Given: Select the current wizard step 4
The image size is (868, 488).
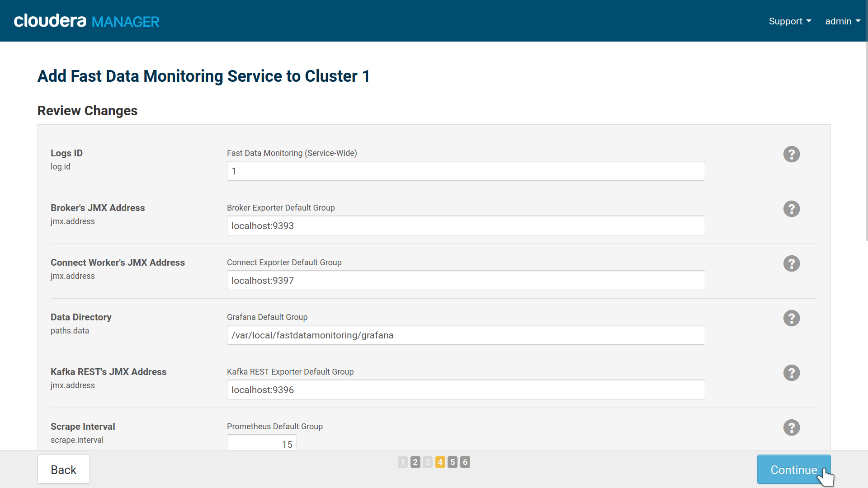Looking at the screenshot, I should pos(440,462).
